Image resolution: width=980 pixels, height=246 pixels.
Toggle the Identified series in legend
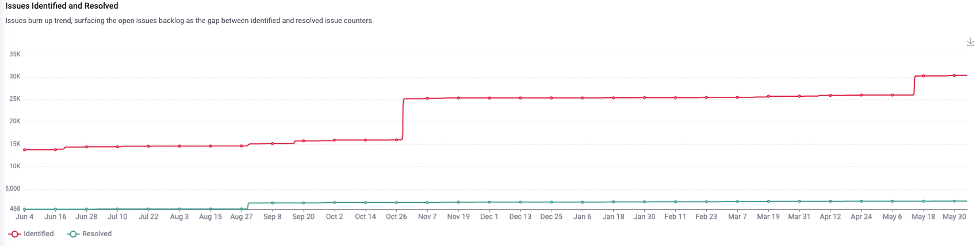pos(32,234)
